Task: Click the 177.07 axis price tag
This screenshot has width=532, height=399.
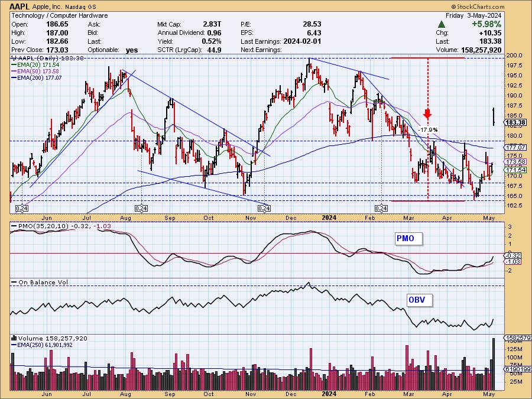Action: 516,148
